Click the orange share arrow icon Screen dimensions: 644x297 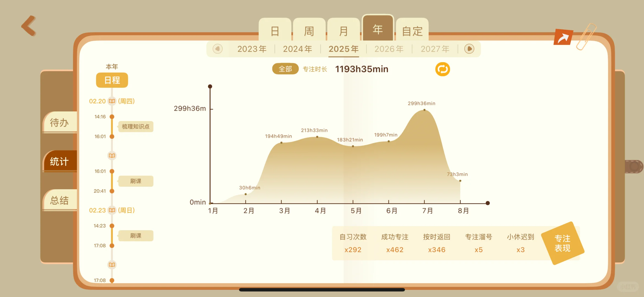click(563, 37)
